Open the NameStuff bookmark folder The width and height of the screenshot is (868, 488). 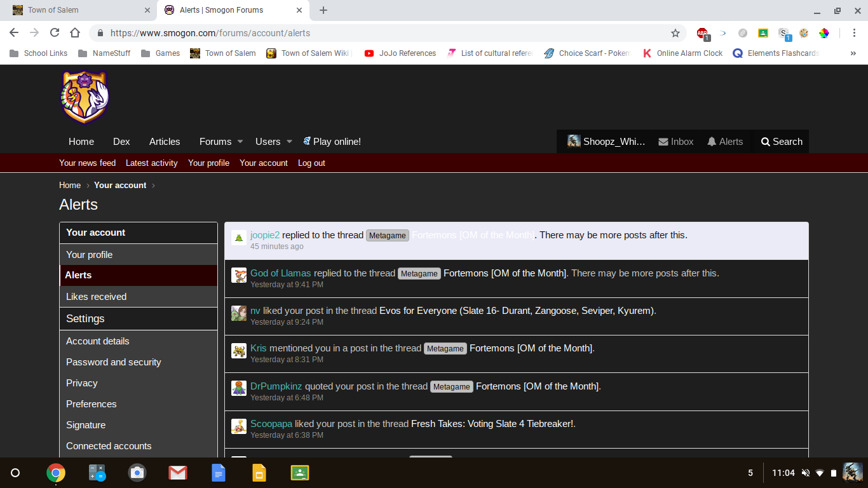pyautogui.click(x=104, y=53)
